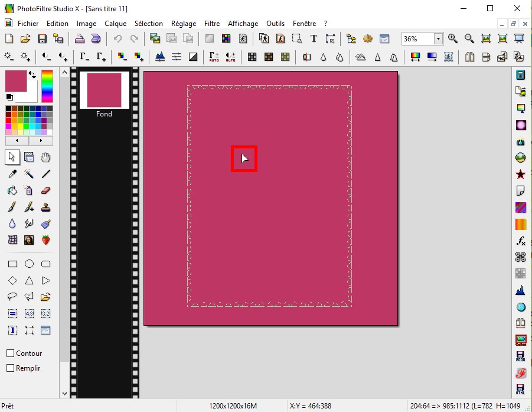Click the pink foreground color swatch
532x412 pixels.
(16, 81)
